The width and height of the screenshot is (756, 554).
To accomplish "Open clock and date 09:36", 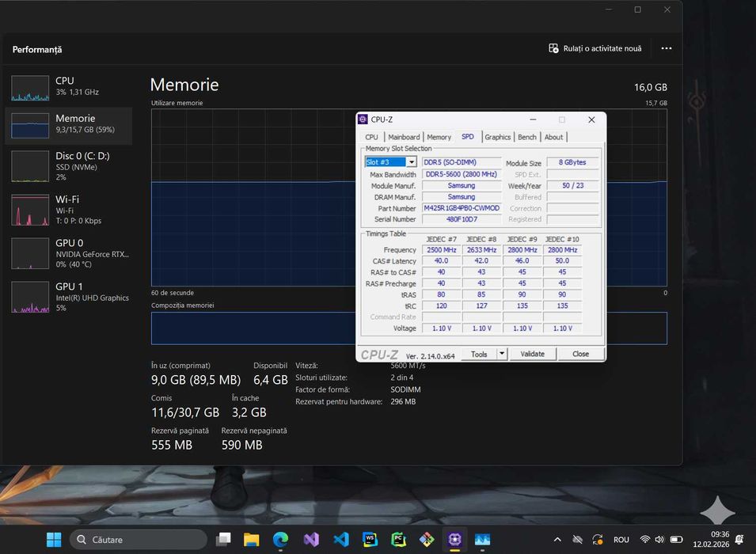I will 711,539.
